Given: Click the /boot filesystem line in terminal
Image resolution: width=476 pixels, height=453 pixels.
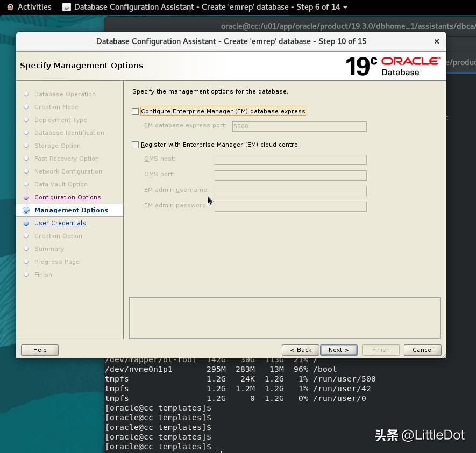Looking at the screenshot, I should 221,369.
